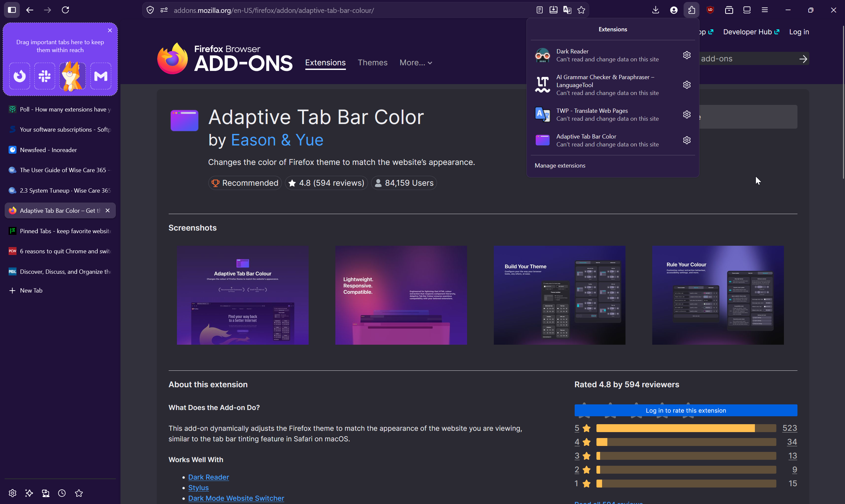This screenshot has height=504, width=845.
Task: Open the Downloads panel from the toolbar
Action: [656, 10]
